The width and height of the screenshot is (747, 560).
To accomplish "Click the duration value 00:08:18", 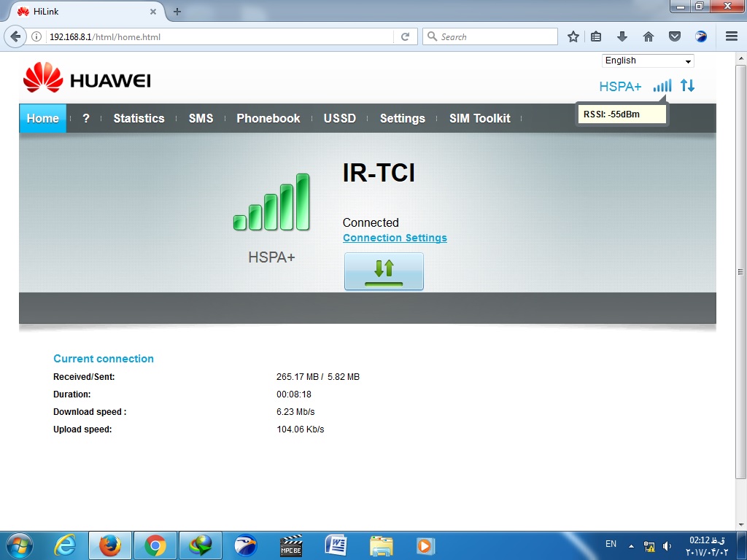I will [294, 394].
